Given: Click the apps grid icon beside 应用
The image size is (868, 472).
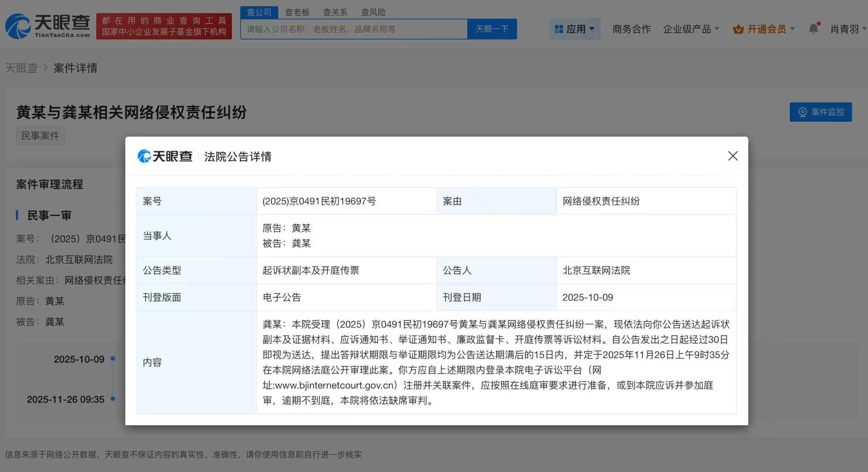Looking at the screenshot, I should pyautogui.click(x=559, y=29).
